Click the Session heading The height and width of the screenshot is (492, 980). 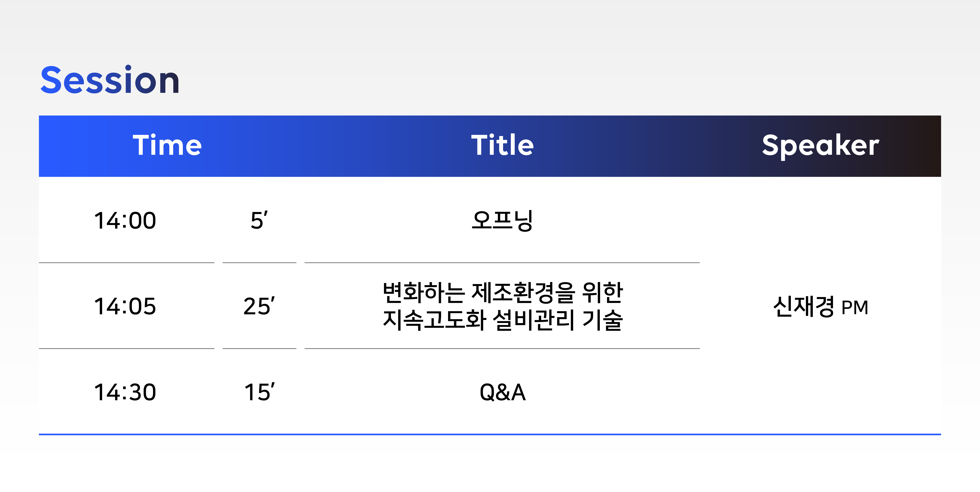point(110,80)
